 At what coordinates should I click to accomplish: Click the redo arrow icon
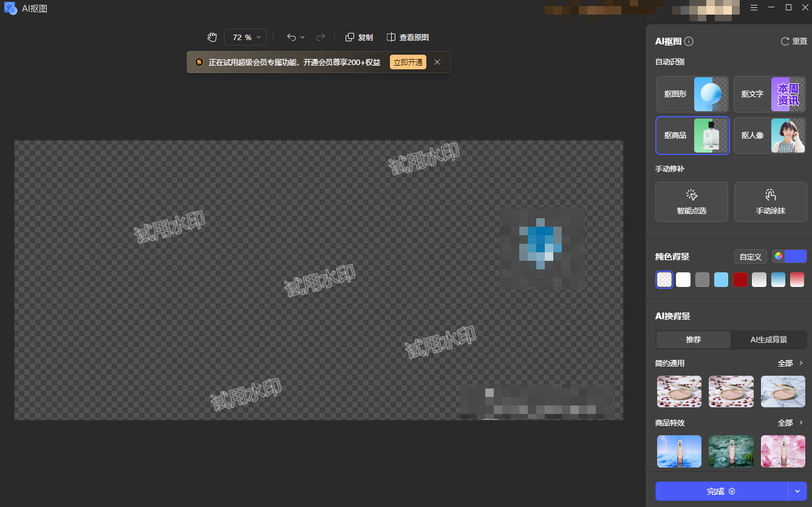[x=321, y=37]
